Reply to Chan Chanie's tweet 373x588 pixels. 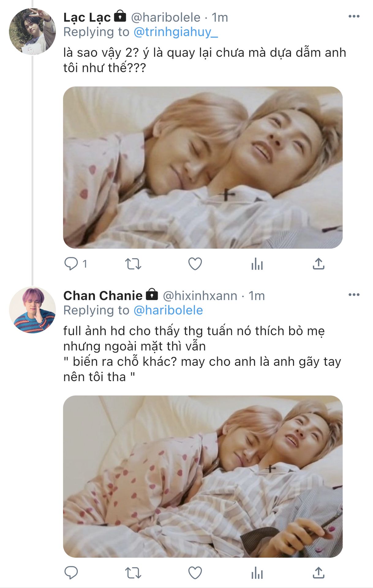coord(71,573)
